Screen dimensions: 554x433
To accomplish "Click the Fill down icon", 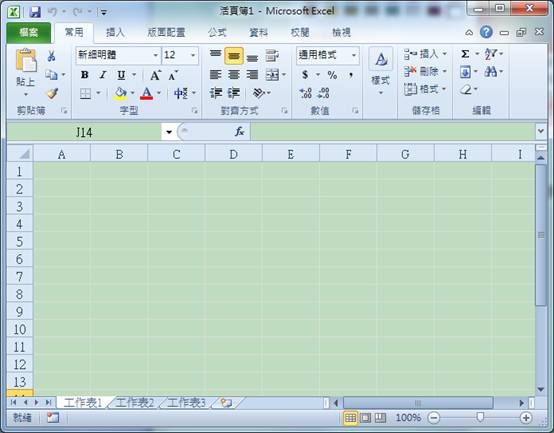I will [x=465, y=72].
